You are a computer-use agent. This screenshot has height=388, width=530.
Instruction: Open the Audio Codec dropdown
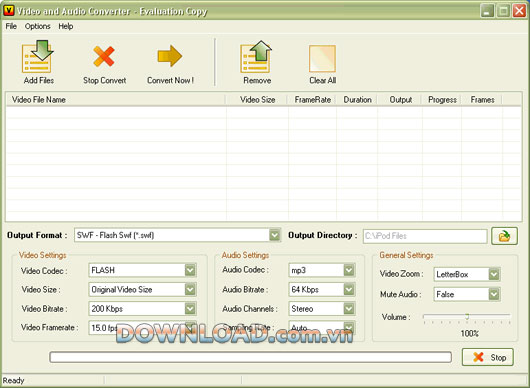(349, 270)
